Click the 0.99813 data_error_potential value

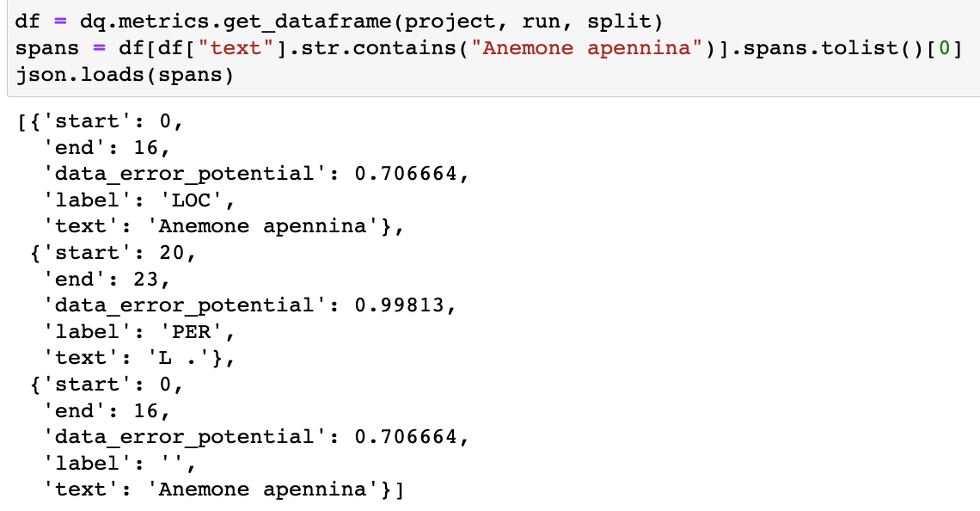(x=400, y=305)
